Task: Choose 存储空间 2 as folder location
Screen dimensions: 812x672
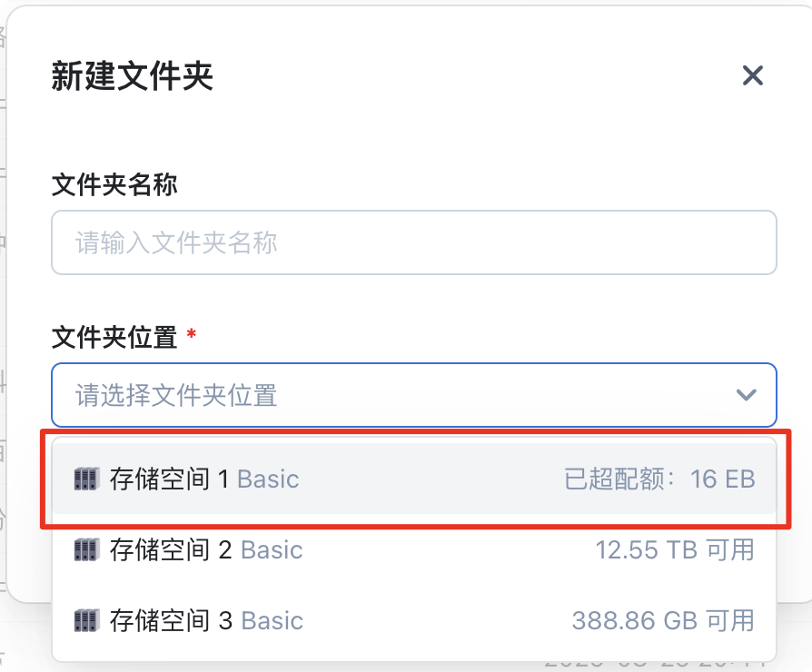Action: click(x=171, y=549)
